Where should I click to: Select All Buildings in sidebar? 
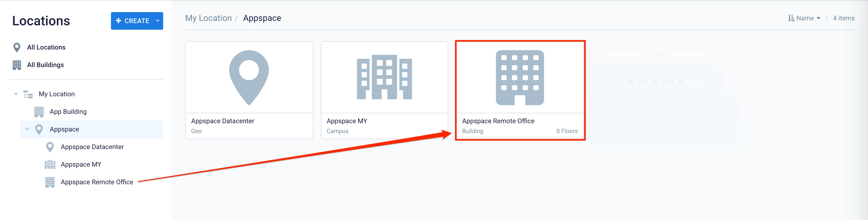pos(46,65)
